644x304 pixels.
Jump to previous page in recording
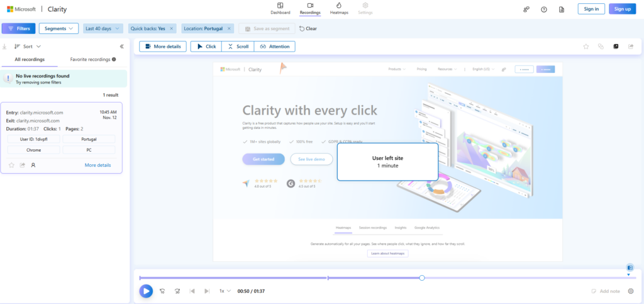coord(192,291)
